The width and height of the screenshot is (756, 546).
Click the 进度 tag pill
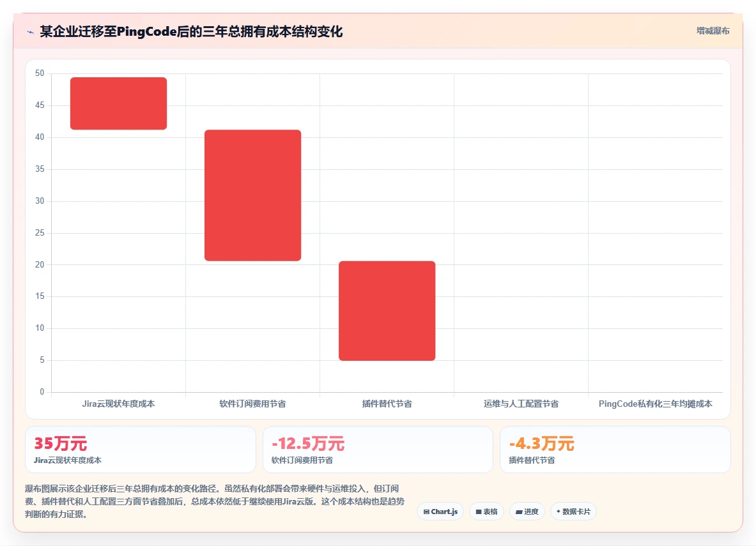click(x=527, y=512)
